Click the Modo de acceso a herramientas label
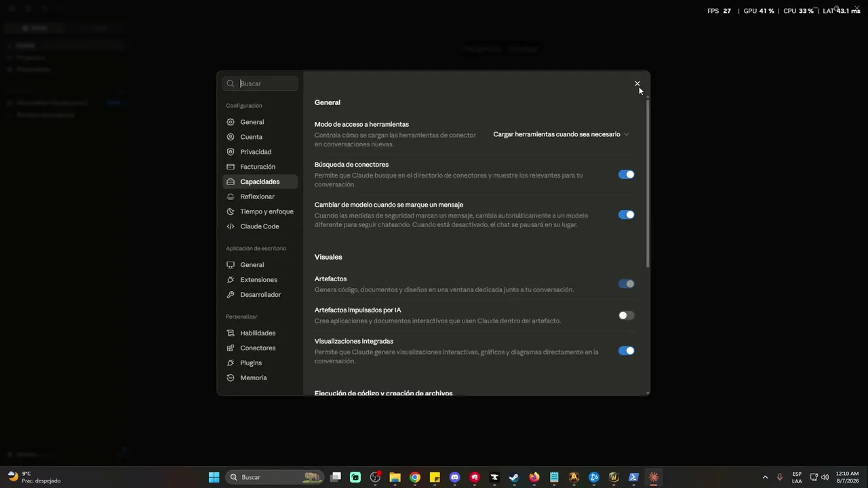Screen dimensions: 868x488 361,125
